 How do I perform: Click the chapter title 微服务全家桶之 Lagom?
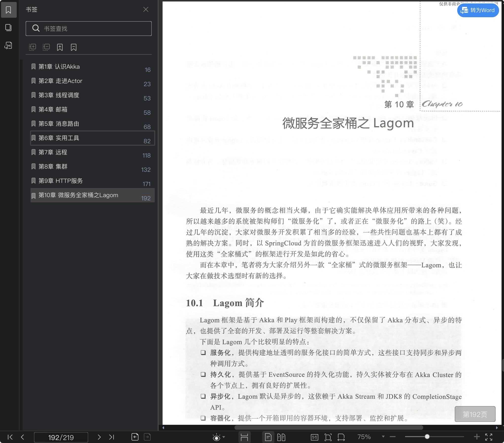tap(348, 123)
